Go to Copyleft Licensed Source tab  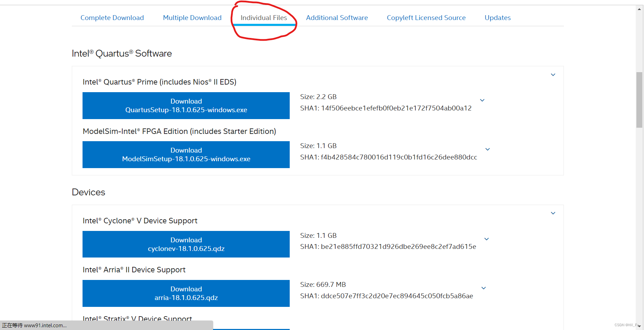(426, 18)
